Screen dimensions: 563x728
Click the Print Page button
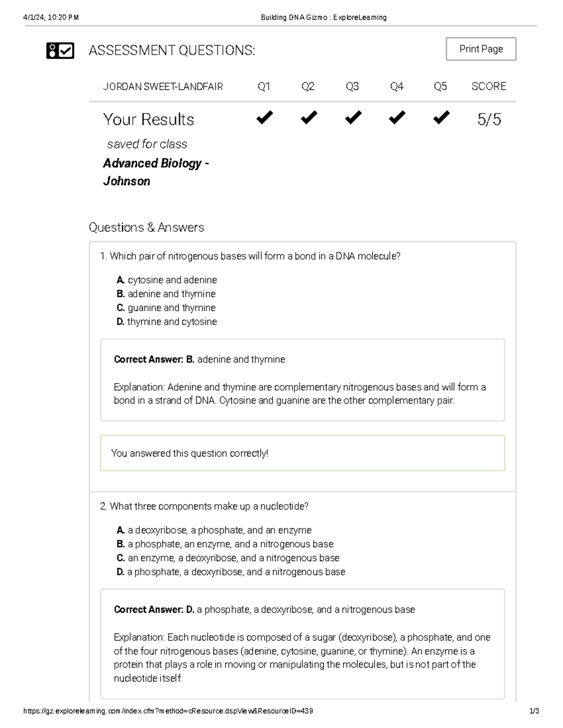coord(481,49)
